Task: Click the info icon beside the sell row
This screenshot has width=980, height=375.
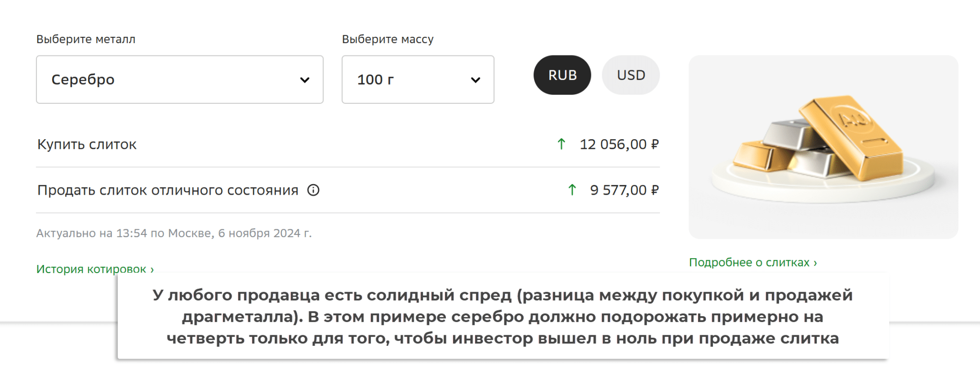Action: tap(313, 190)
